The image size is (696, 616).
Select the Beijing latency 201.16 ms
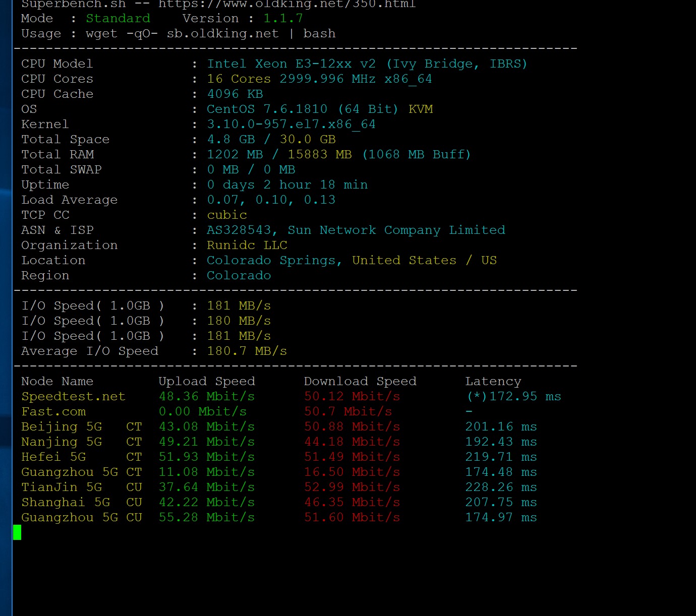pos(501,427)
